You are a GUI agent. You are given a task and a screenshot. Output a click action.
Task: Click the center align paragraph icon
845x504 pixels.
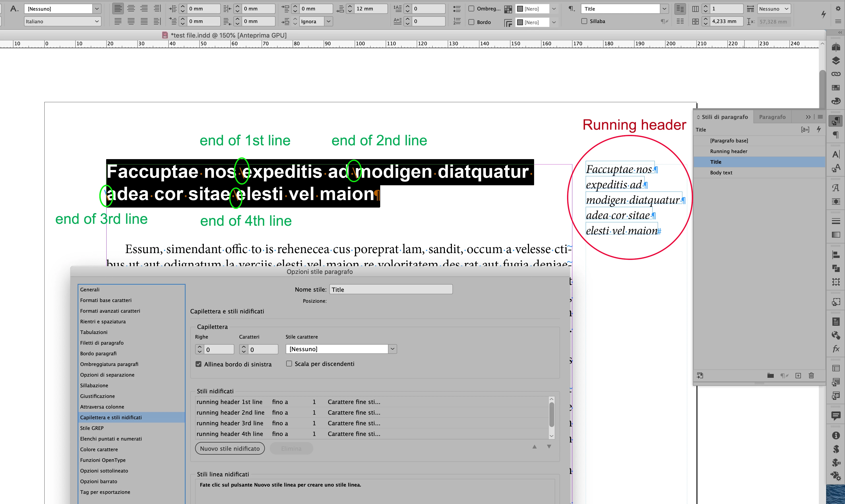click(x=131, y=8)
